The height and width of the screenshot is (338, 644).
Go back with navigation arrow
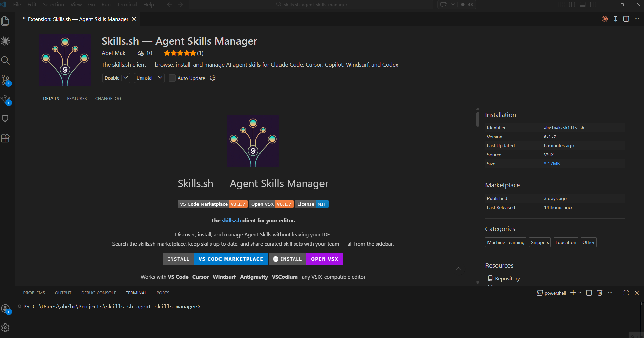coord(170,5)
